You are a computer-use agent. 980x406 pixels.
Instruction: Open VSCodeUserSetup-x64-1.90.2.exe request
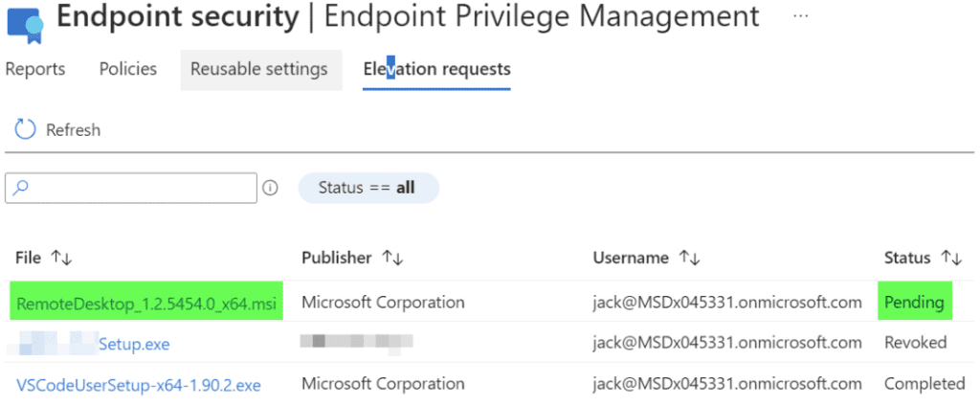click(x=138, y=384)
